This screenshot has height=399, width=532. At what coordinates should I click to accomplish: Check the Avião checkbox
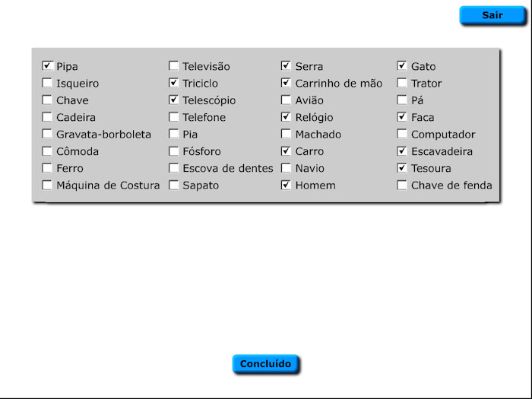pos(286,100)
